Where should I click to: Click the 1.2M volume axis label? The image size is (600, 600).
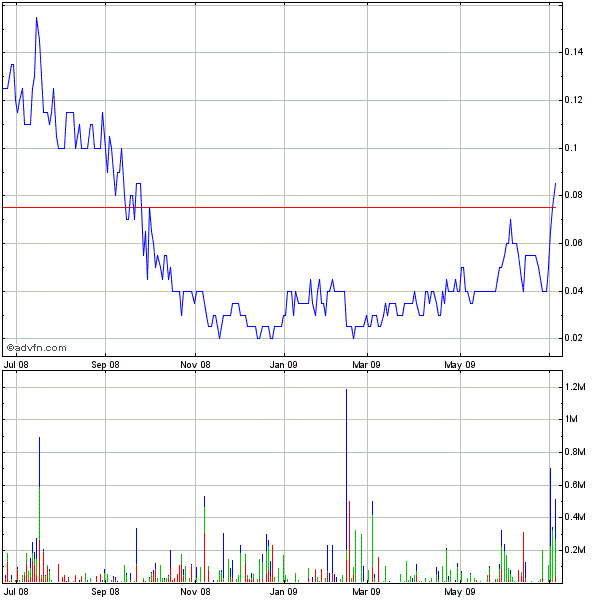pos(573,386)
